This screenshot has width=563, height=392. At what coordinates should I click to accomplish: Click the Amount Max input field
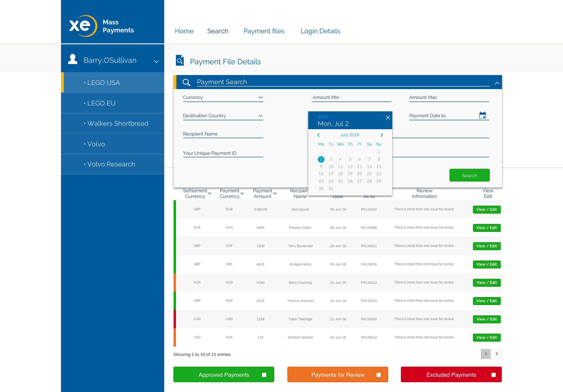coord(449,98)
